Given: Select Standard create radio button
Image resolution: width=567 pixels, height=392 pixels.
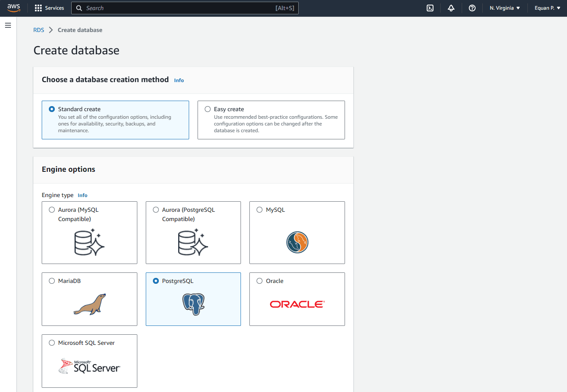Looking at the screenshot, I should pos(52,109).
